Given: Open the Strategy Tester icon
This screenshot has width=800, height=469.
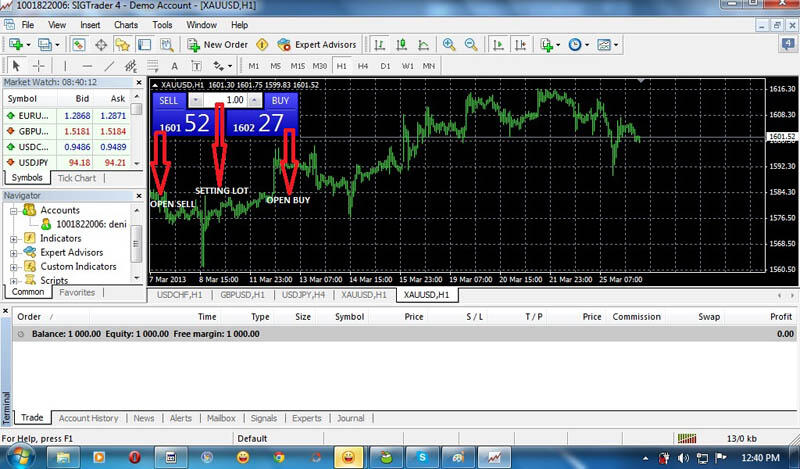Looking at the screenshot, I should [x=167, y=45].
